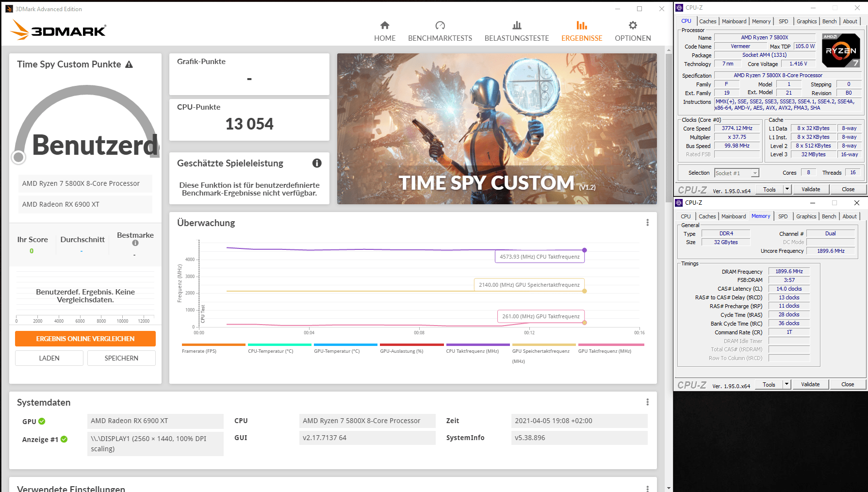Click Tools button in upper CPU-Z

tap(770, 189)
